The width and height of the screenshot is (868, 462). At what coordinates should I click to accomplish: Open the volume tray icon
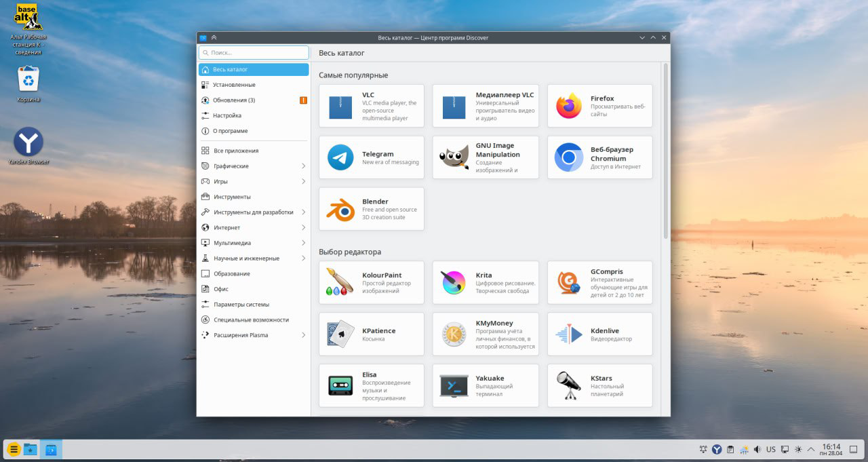pyautogui.click(x=757, y=449)
